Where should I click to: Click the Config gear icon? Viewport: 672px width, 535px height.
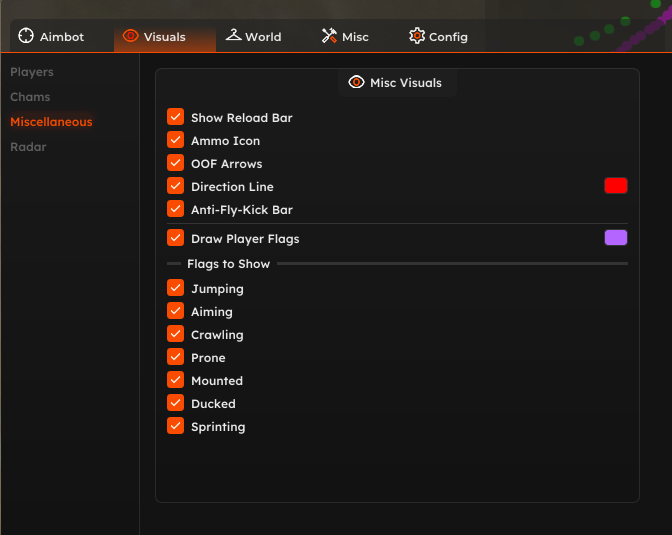point(417,36)
